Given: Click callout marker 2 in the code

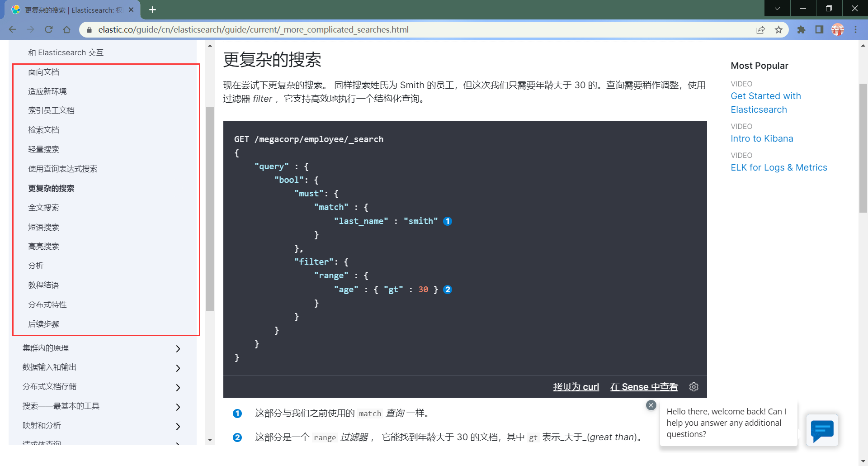Looking at the screenshot, I should coord(448,290).
